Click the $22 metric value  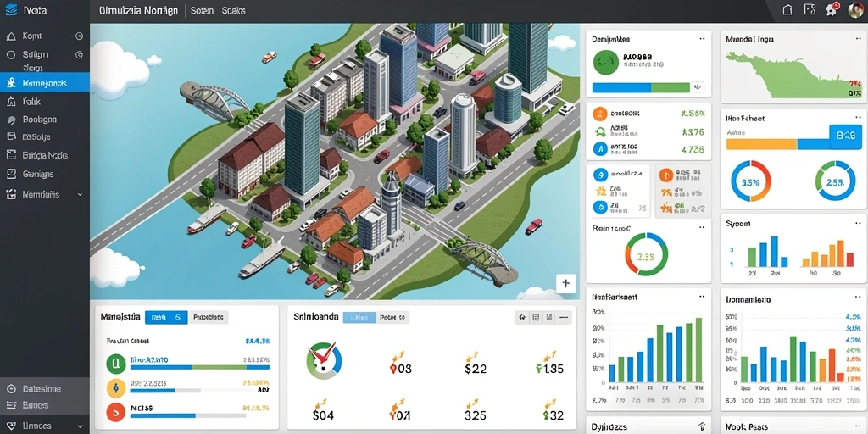(x=475, y=368)
